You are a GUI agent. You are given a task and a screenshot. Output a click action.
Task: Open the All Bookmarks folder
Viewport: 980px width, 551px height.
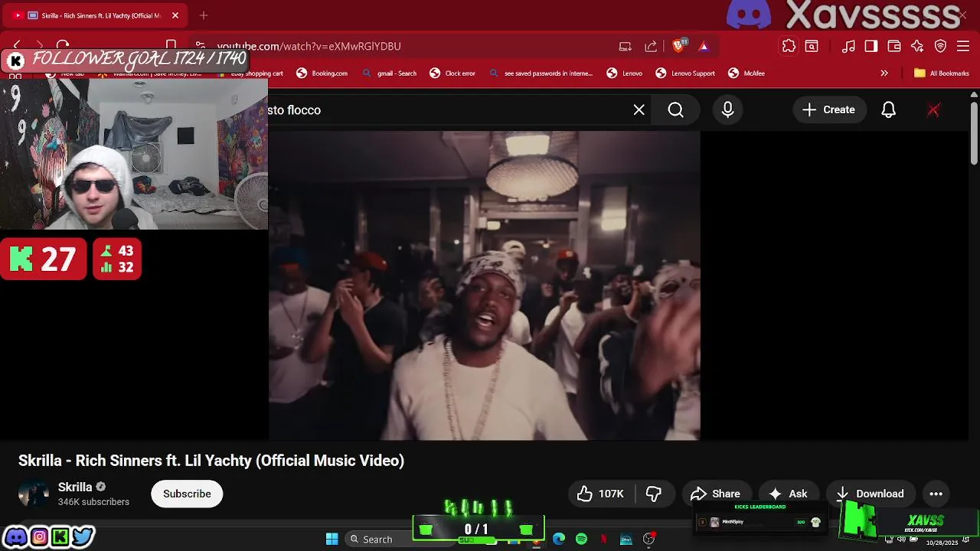click(x=942, y=73)
